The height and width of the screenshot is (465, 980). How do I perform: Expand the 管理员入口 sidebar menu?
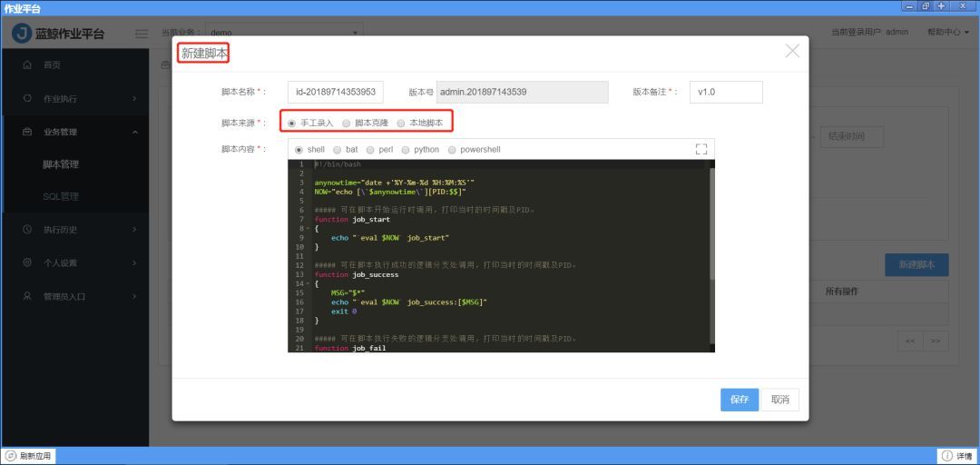pyautogui.click(x=135, y=296)
